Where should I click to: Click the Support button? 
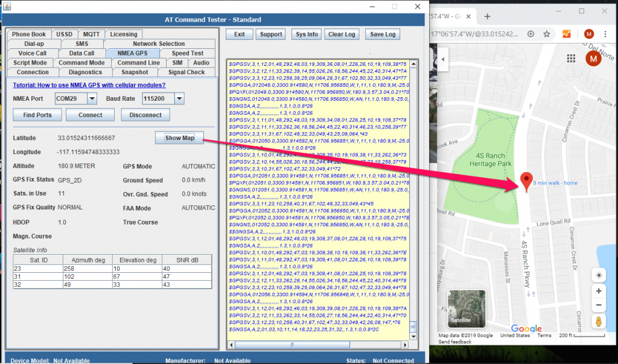pos(271,34)
